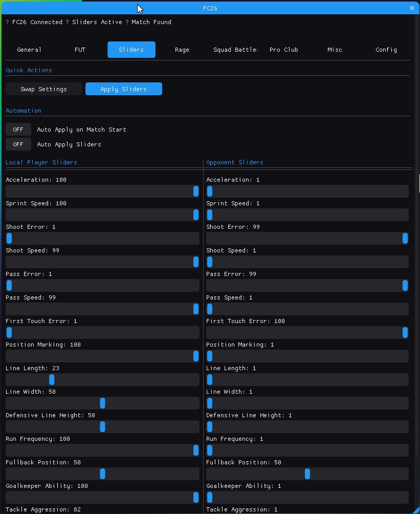Viewport: 420px width, 514px height.
Task: Switch to the FUT tab
Action: click(x=80, y=50)
